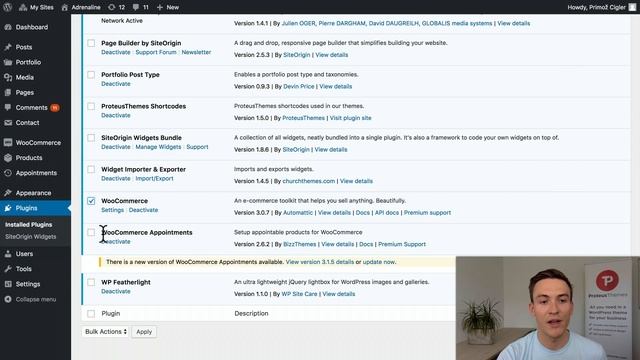Open Bulk Actions dropdown
The width and height of the screenshot is (640, 360).
coord(105,332)
